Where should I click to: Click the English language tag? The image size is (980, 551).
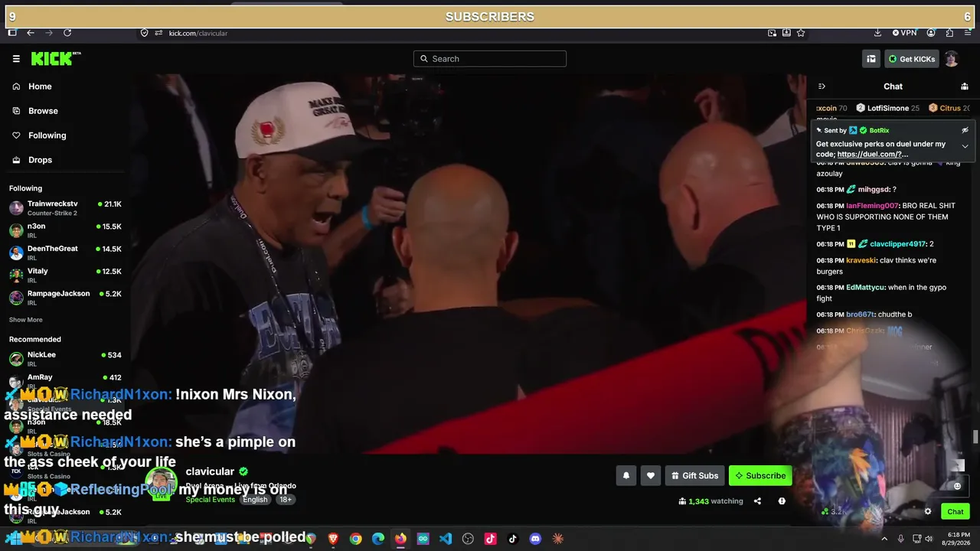point(255,500)
